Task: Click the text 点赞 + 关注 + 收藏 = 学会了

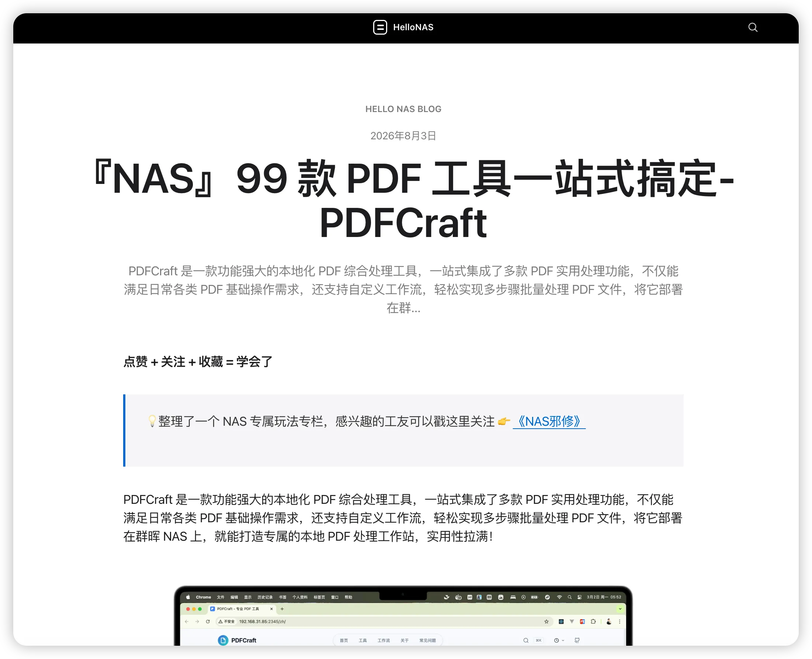Action: click(x=198, y=362)
